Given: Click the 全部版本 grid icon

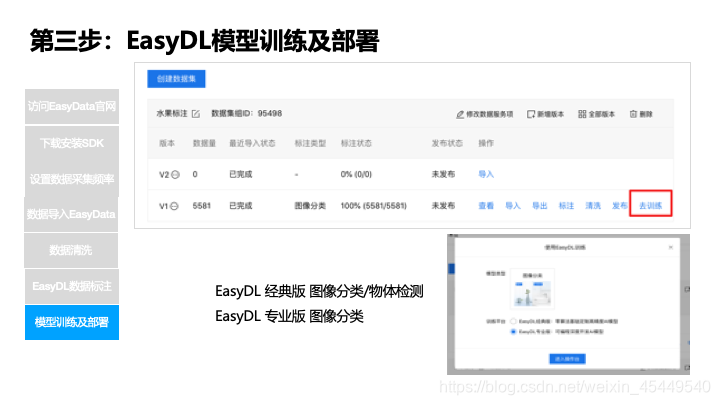Looking at the screenshot, I should (582, 114).
